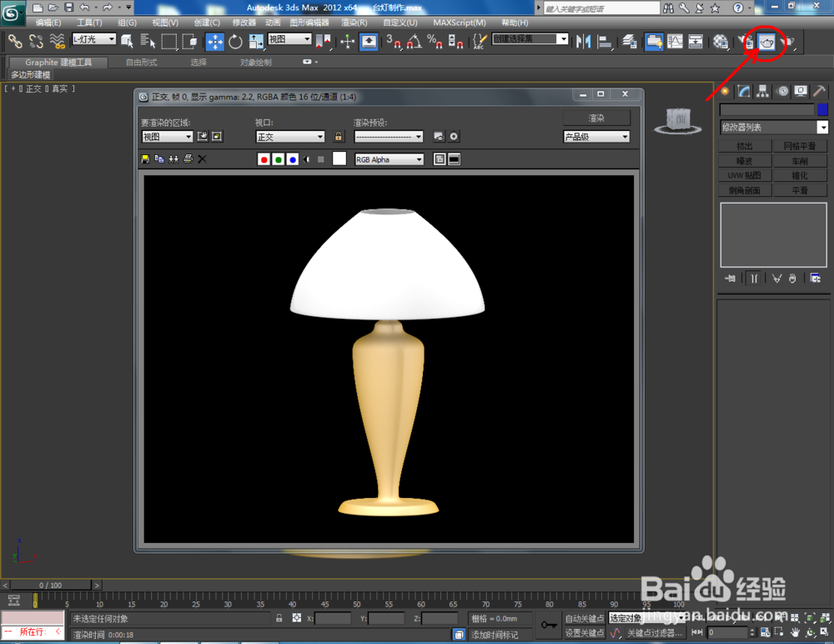Image resolution: width=834 pixels, height=644 pixels.
Task: Open the 产品级 render mode dropdown
Action: point(596,137)
